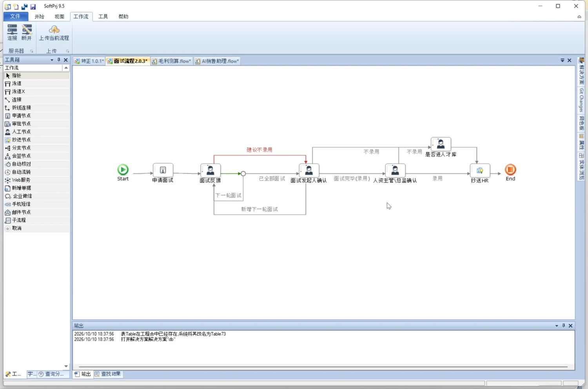This screenshot has height=389, width=588.
Task: Collapse the ribbon with the chevron
Action: point(579,16)
